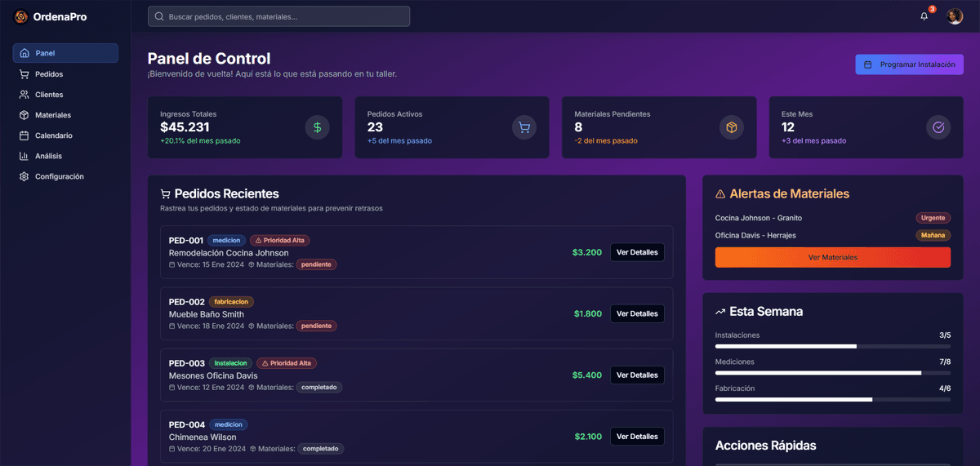Viewport: 980px width, 466px height.
Task: Open Pedidos in the sidebar
Action: pos(49,74)
